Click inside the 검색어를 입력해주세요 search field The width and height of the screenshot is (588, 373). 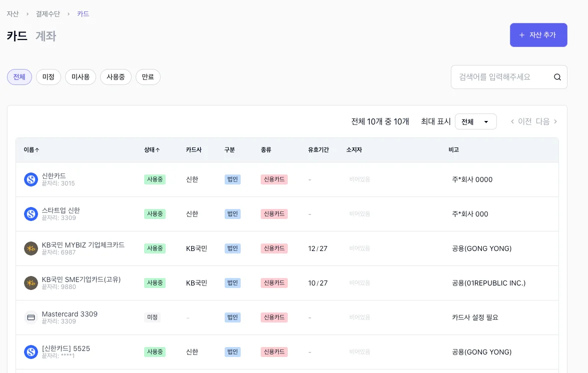pyautogui.click(x=500, y=76)
